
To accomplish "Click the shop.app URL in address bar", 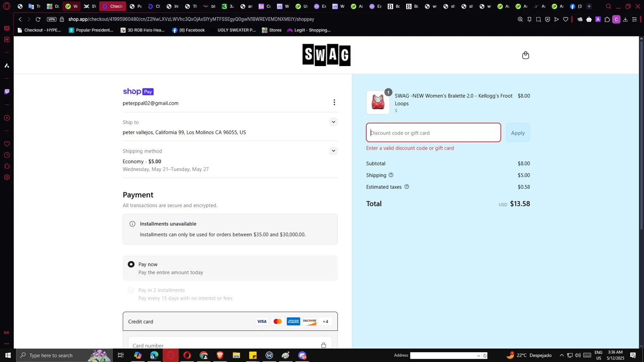I will pos(191,19).
